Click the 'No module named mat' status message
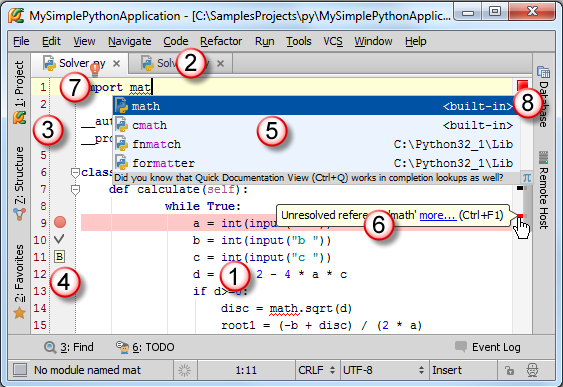Image resolution: width=563 pixels, height=387 pixels. (87, 370)
